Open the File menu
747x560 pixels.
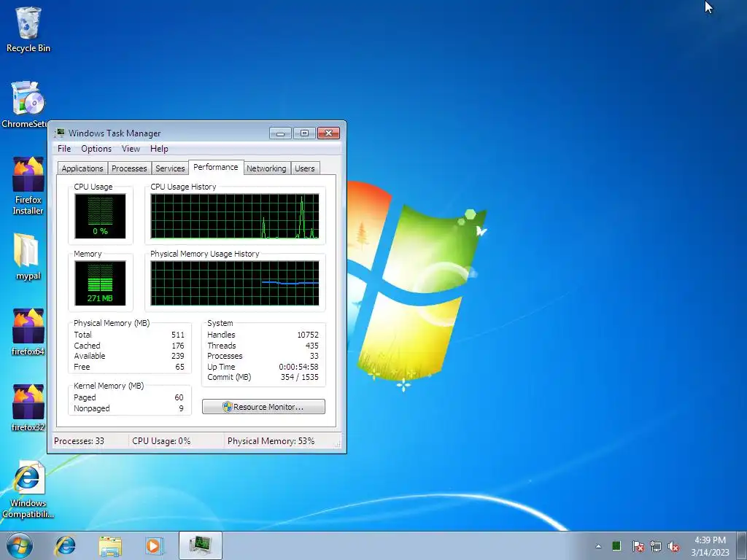[x=64, y=149]
